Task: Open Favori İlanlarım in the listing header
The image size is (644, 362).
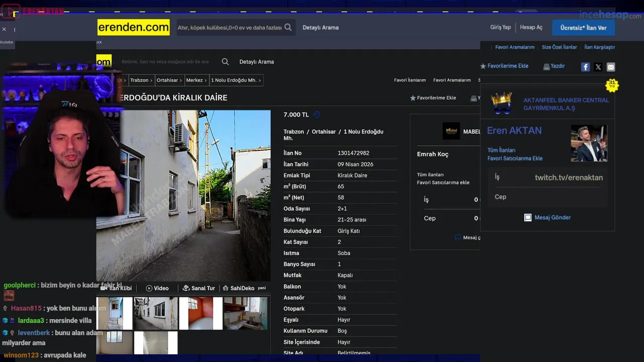Action: point(410,80)
